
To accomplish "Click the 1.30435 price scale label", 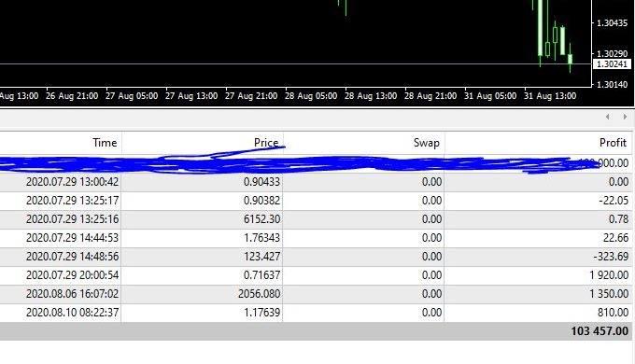I will (x=612, y=23).
